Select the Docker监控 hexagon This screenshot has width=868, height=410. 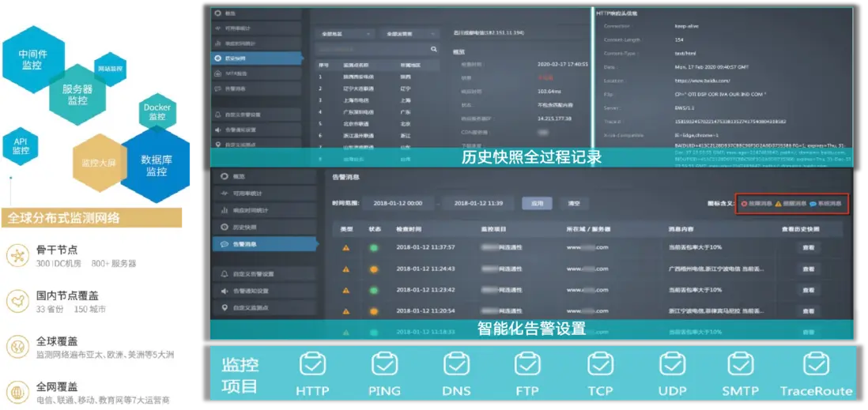(x=157, y=111)
